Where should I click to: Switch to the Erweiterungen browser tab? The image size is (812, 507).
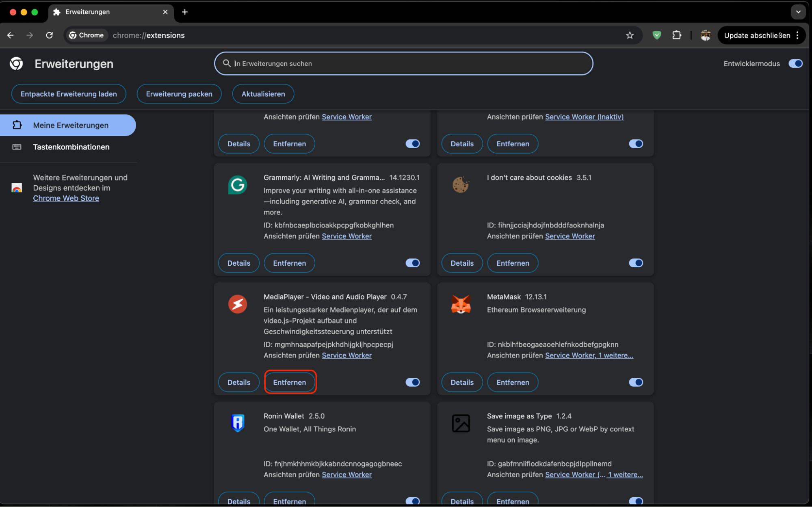click(111, 12)
